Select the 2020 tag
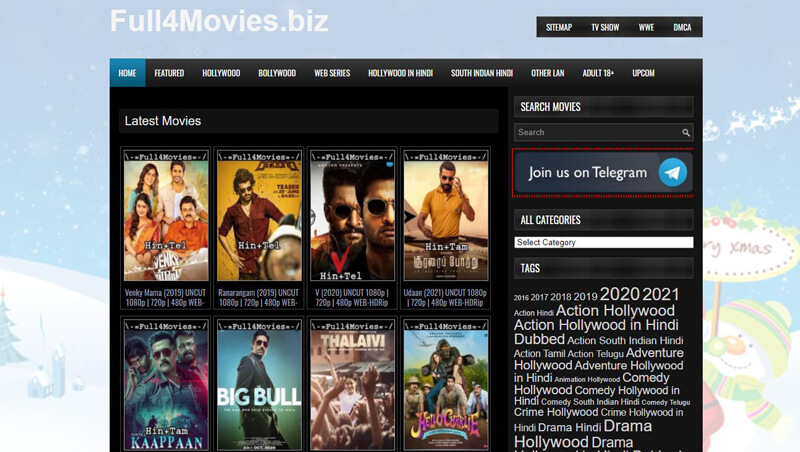This screenshot has width=800, height=452. click(619, 294)
